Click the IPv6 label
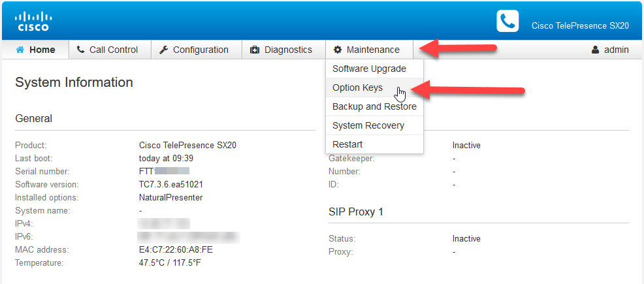The image size is (644, 284). [x=24, y=237]
